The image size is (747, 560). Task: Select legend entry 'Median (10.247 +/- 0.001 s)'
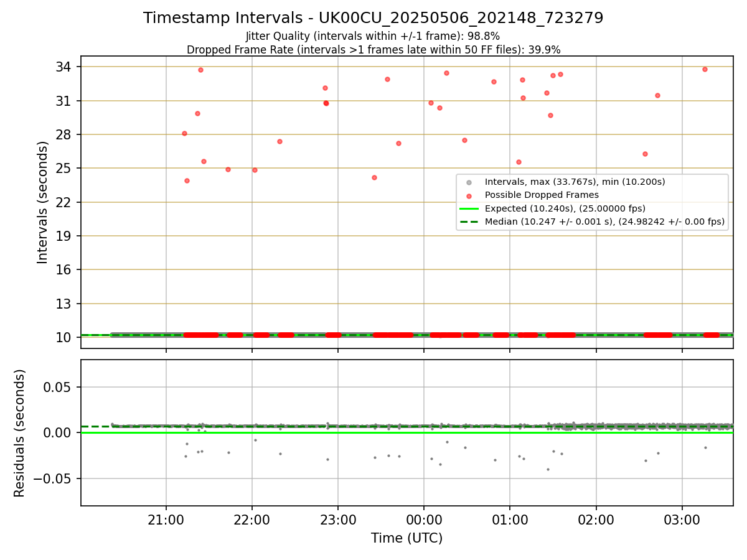604,222
